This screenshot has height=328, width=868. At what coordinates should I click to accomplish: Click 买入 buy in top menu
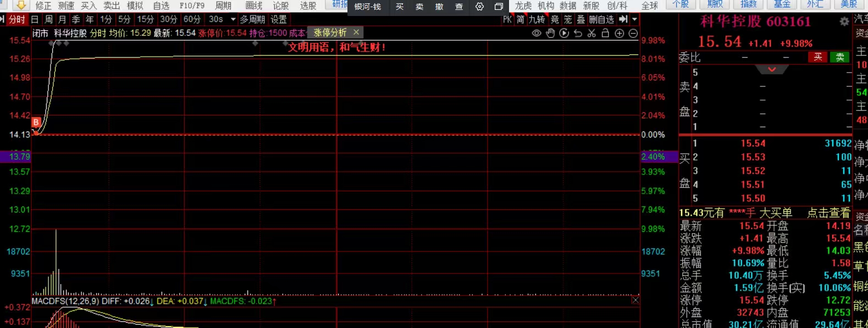point(89,6)
